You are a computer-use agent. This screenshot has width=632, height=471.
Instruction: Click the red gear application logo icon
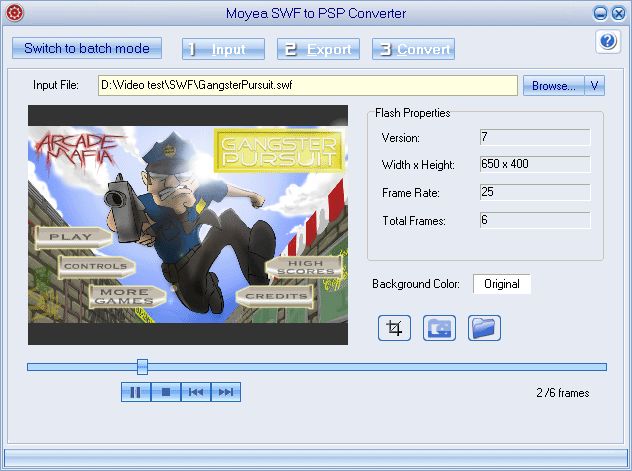15,13
